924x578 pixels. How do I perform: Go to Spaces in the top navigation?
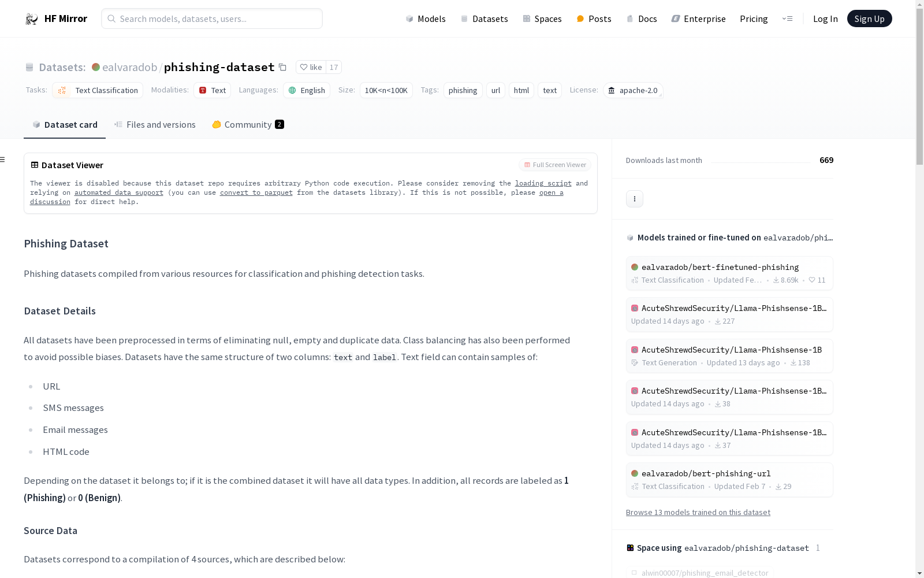542,19
